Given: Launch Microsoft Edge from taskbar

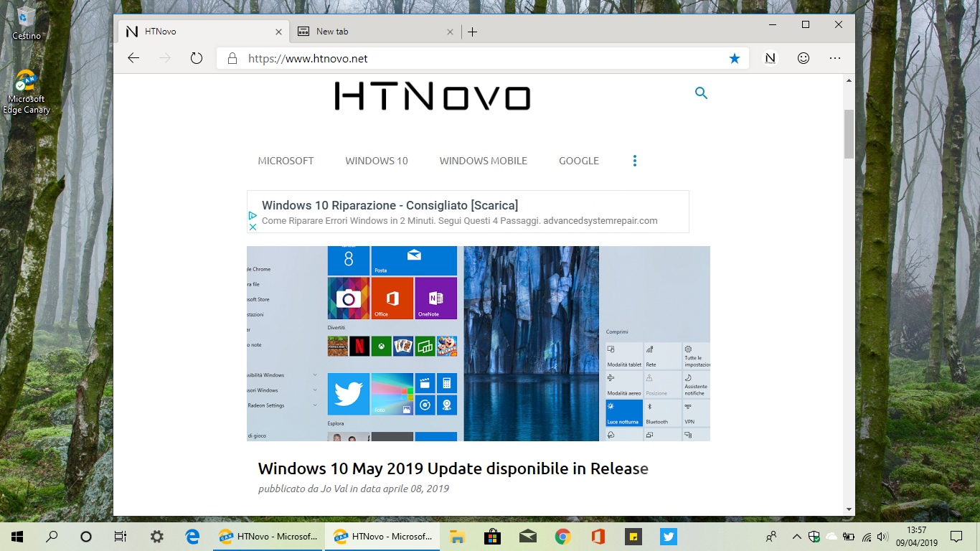Looking at the screenshot, I should 192,536.
